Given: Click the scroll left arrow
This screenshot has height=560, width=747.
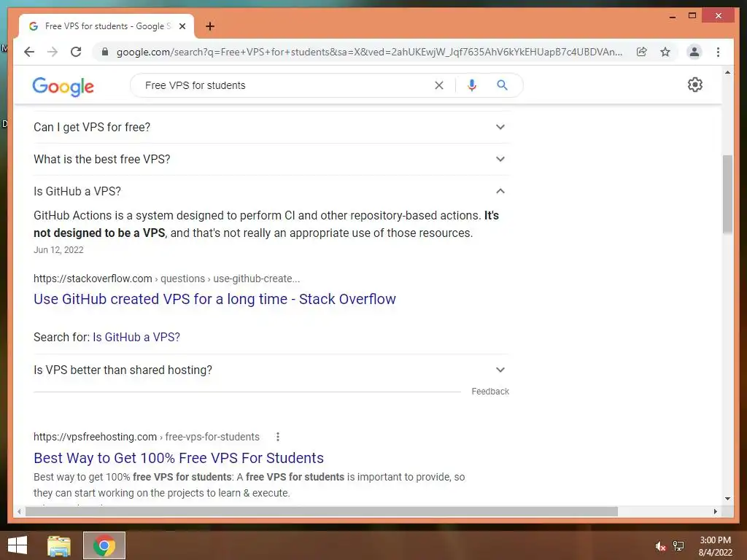Looking at the screenshot, I should [18, 511].
